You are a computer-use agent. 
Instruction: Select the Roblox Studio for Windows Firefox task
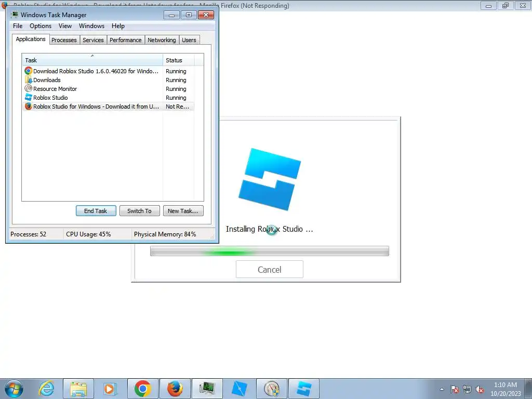click(x=108, y=106)
